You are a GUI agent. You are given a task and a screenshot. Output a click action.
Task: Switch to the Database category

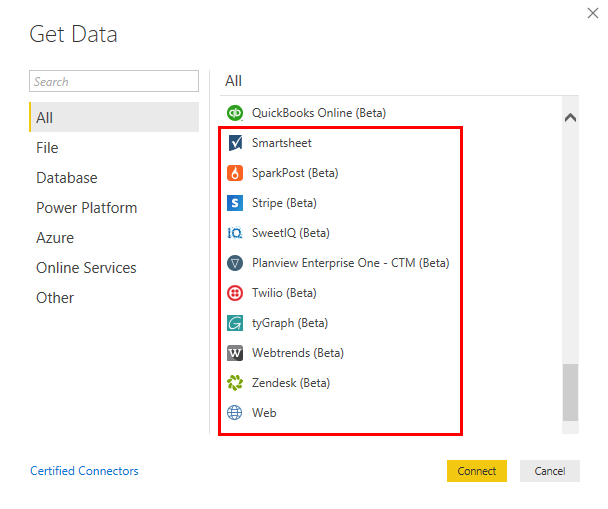67,178
